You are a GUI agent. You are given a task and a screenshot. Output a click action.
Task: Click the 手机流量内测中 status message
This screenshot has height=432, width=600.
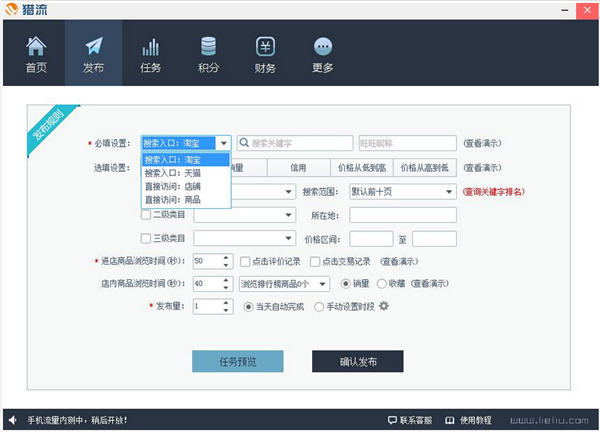(x=77, y=420)
